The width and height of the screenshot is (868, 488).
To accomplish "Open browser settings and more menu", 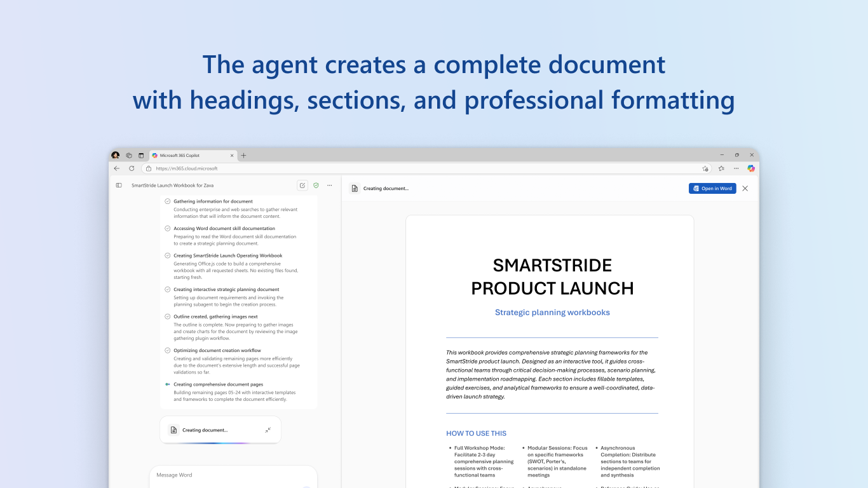I will pos(736,168).
